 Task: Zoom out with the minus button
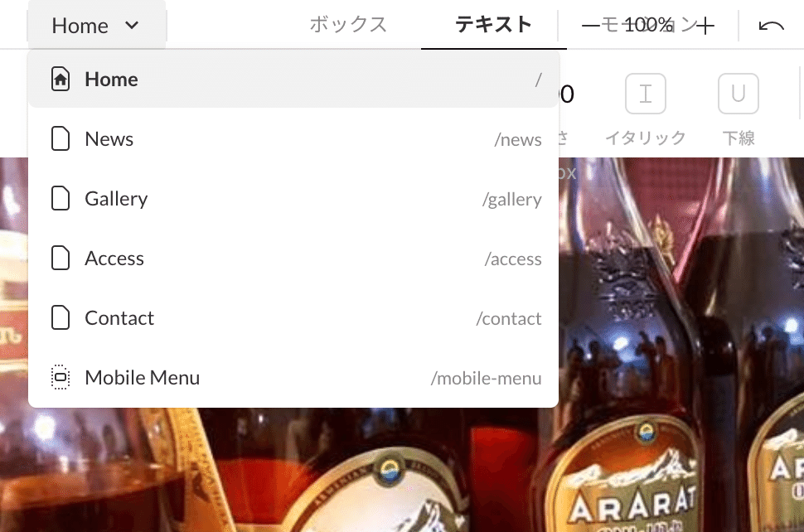(591, 25)
